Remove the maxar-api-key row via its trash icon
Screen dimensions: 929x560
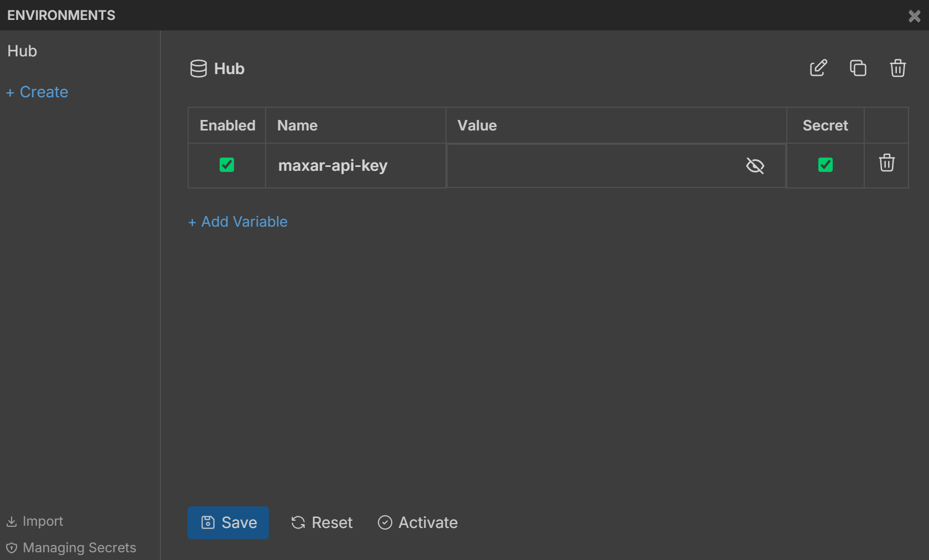(886, 164)
